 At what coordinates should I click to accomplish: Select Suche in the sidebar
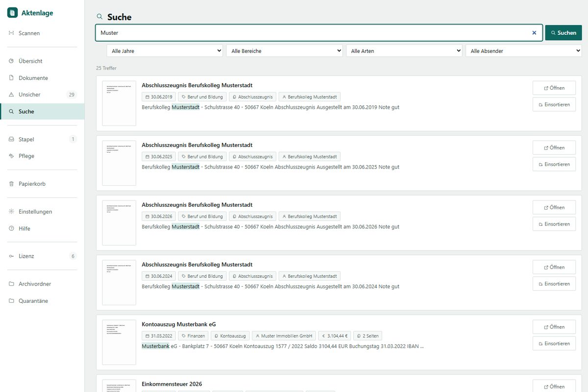pyautogui.click(x=42, y=111)
